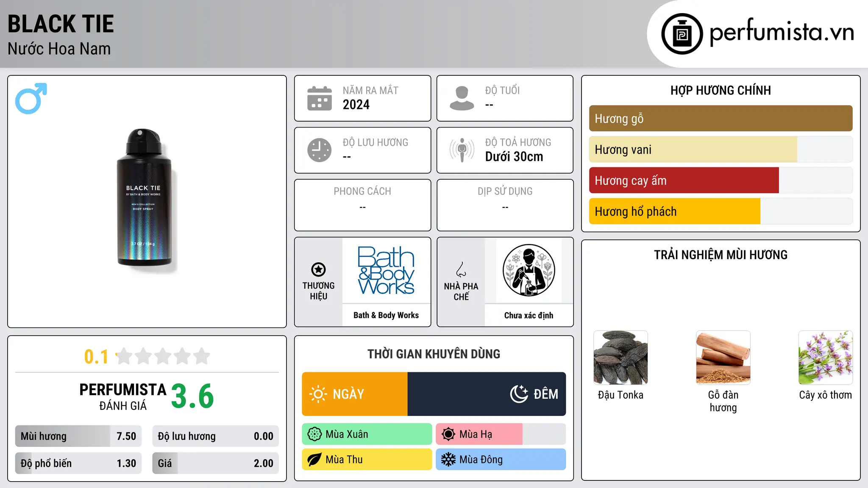Viewport: 868px width, 488px height.
Task: Click the Hương gỗ accord bar
Action: 721,119
